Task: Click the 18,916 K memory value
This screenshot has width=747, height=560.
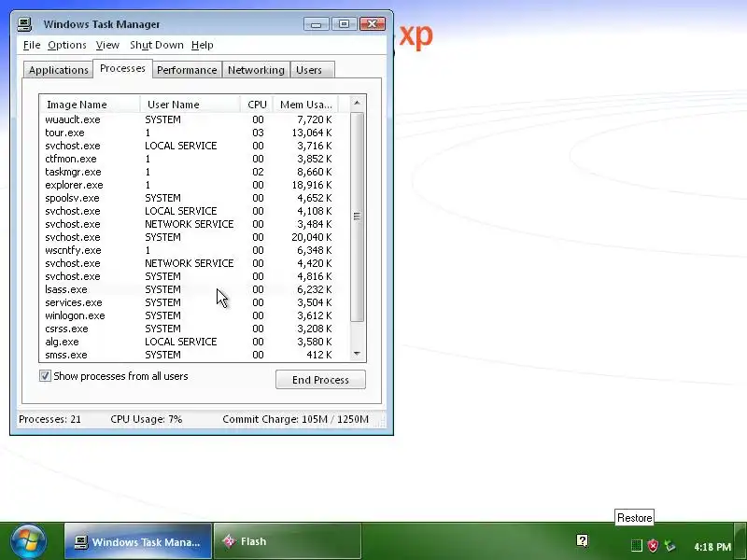Action: tap(312, 185)
